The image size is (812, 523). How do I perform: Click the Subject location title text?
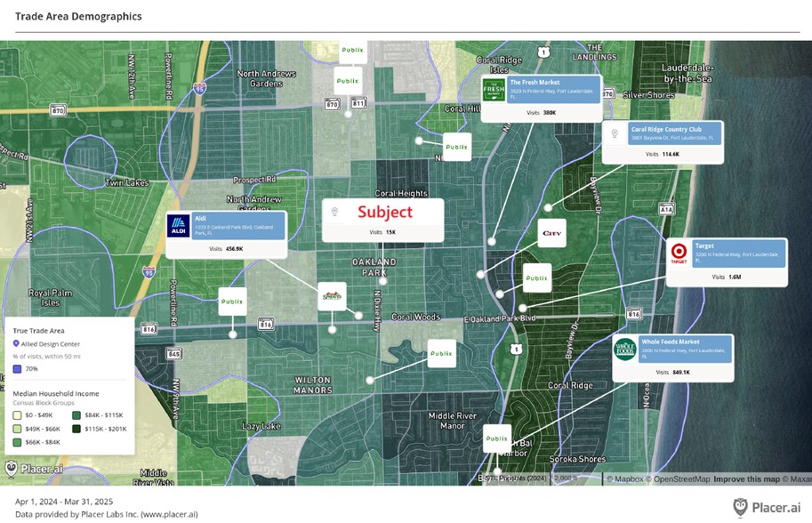tap(385, 212)
